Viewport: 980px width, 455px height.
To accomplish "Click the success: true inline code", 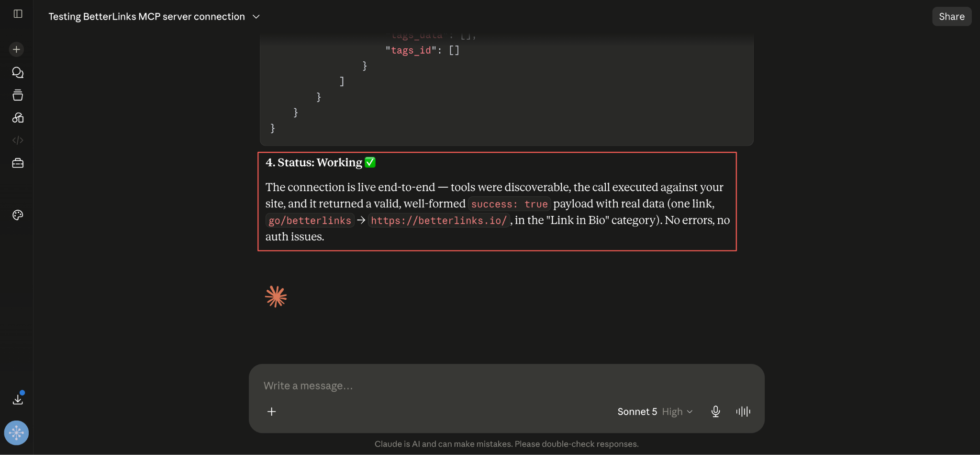I will click(x=509, y=204).
